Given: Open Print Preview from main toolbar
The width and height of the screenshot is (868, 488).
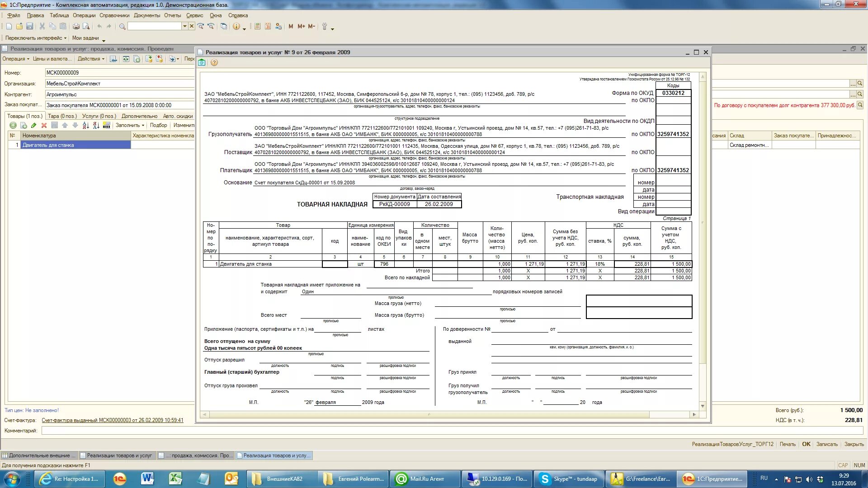Looking at the screenshot, I should pyautogui.click(x=86, y=27).
